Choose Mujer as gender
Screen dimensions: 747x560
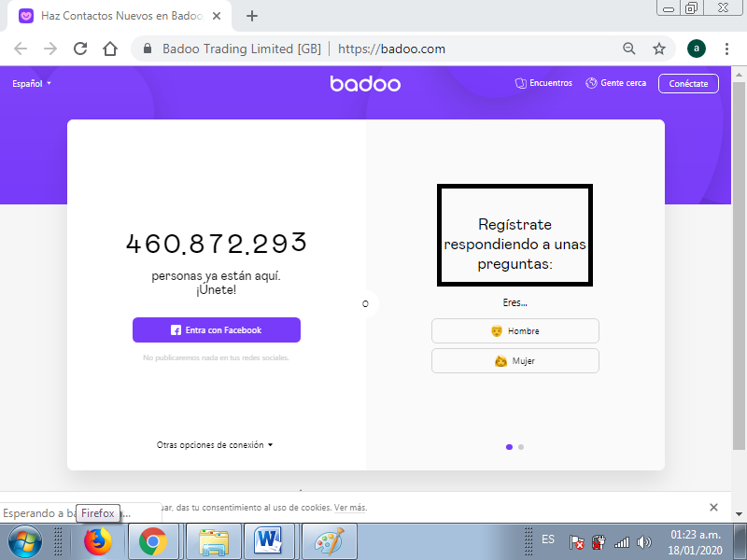tap(515, 361)
